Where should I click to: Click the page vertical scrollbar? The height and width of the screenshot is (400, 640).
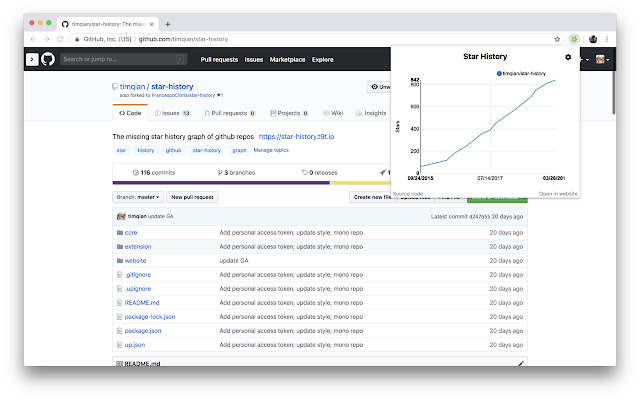tap(613, 93)
